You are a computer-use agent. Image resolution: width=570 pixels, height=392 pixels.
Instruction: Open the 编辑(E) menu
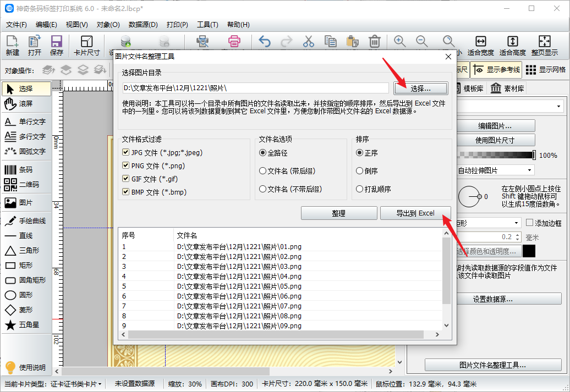pyautogui.click(x=46, y=24)
